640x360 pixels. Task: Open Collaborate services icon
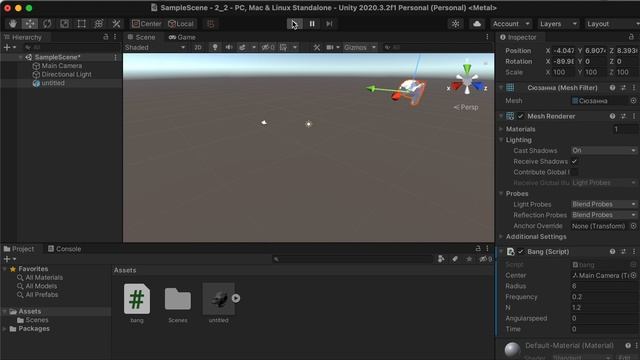pyautogui.click(x=455, y=24)
